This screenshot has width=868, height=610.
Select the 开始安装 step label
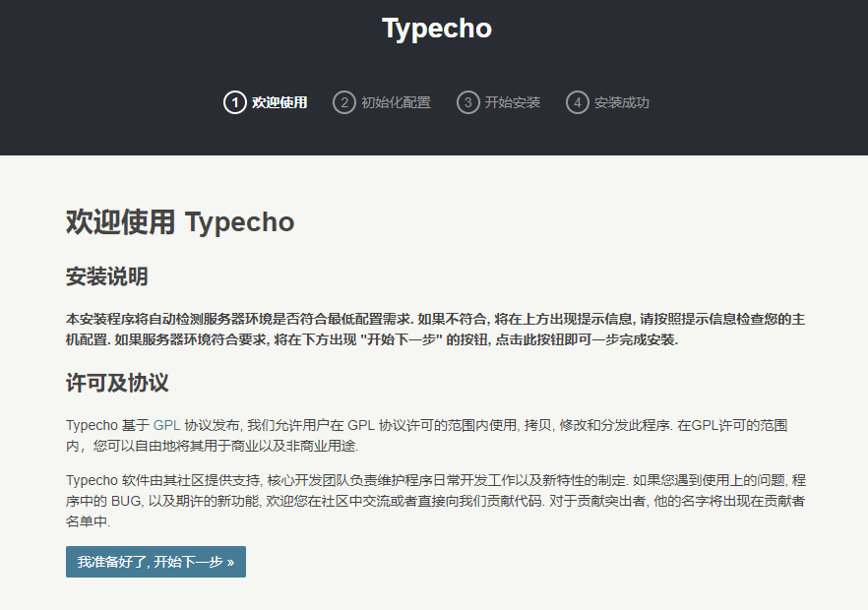[x=512, y=102]
